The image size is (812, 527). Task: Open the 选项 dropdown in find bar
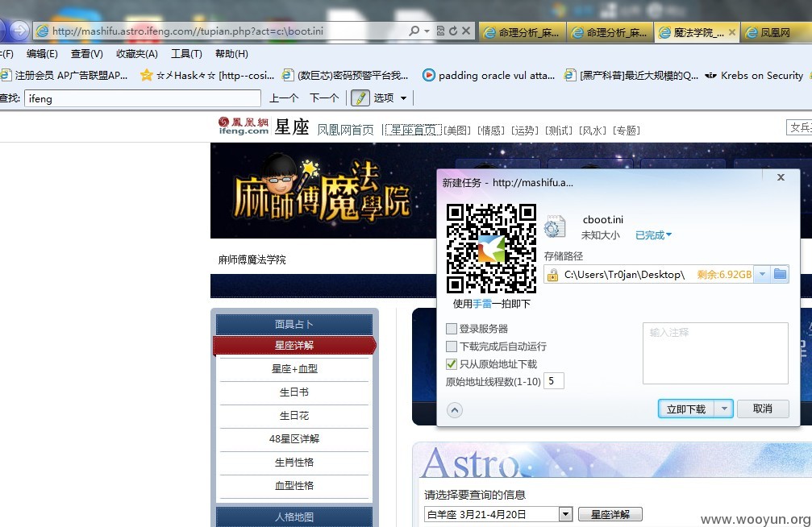tap(390, 98)
